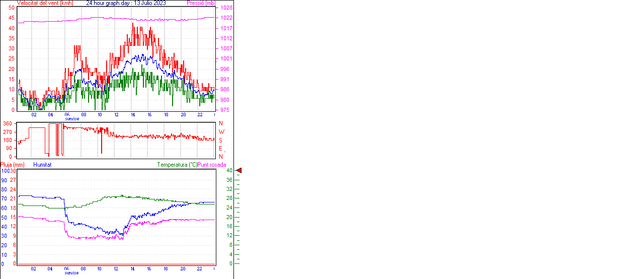
Task: Click the 1028 pressure axis value
Action: coord(226,8)
